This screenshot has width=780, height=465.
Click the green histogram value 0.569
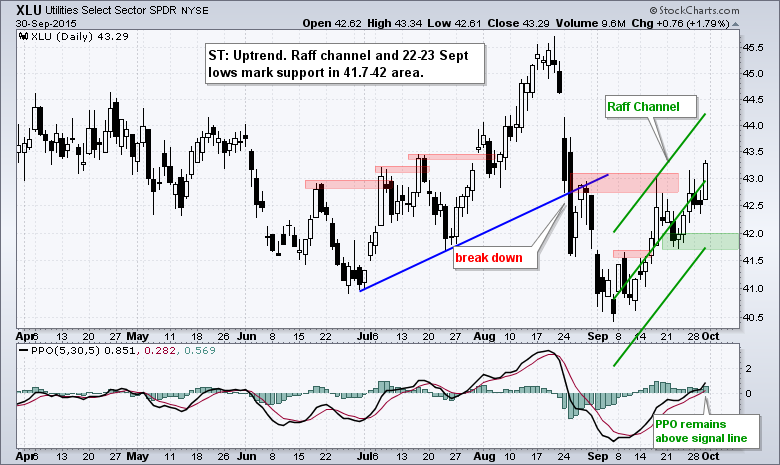(199, 351)
